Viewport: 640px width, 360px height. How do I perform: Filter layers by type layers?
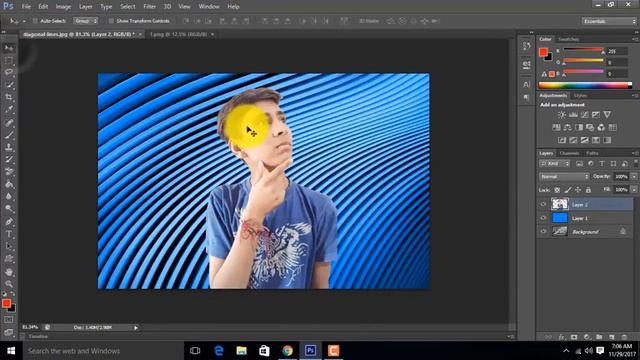602,164
